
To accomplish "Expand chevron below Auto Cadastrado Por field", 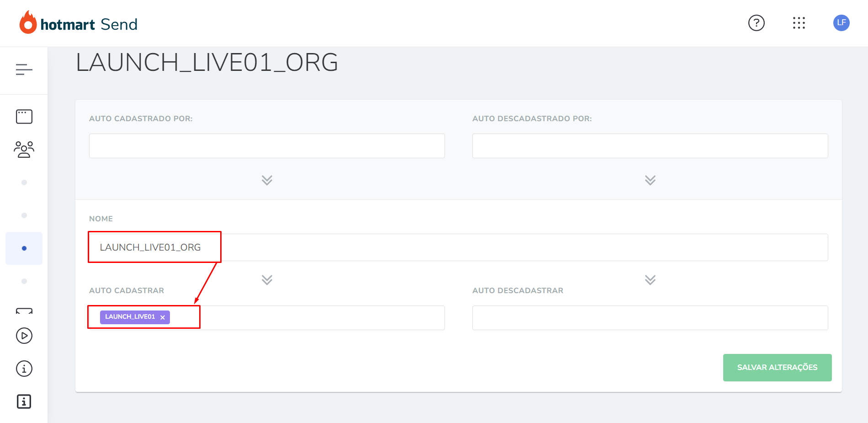I will pyautogui.click(x=267, y=180).
